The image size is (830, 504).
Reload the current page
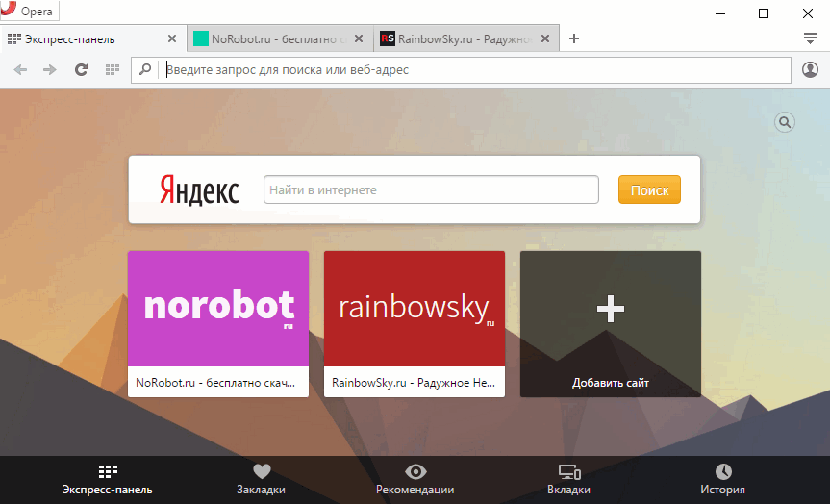(81, 70)
